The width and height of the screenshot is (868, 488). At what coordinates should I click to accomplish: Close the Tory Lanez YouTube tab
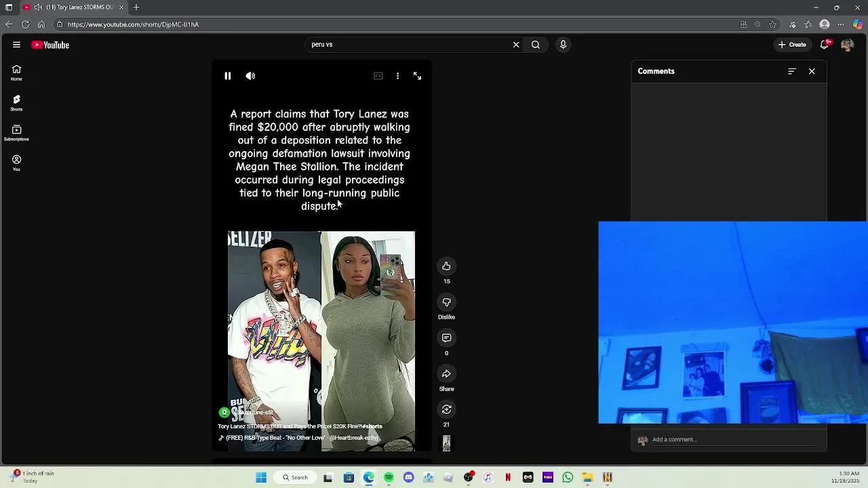pyautogui.click(x=121, y=7)
